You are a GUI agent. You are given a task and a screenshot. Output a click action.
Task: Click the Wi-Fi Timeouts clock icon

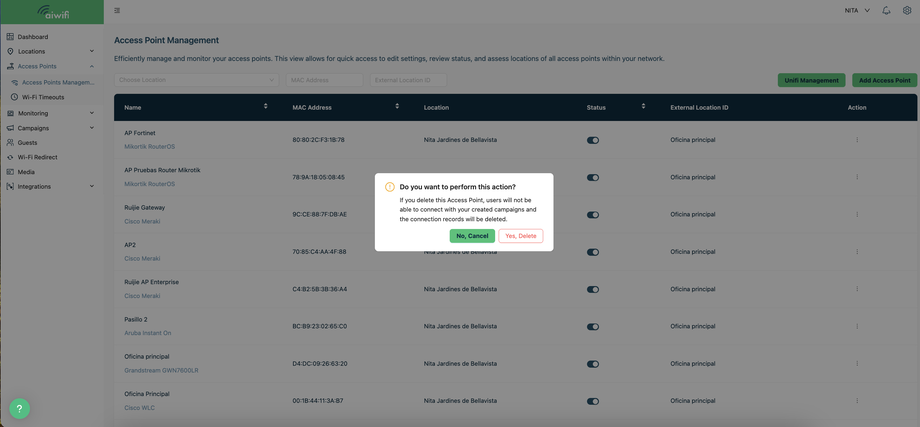[15, 97]
